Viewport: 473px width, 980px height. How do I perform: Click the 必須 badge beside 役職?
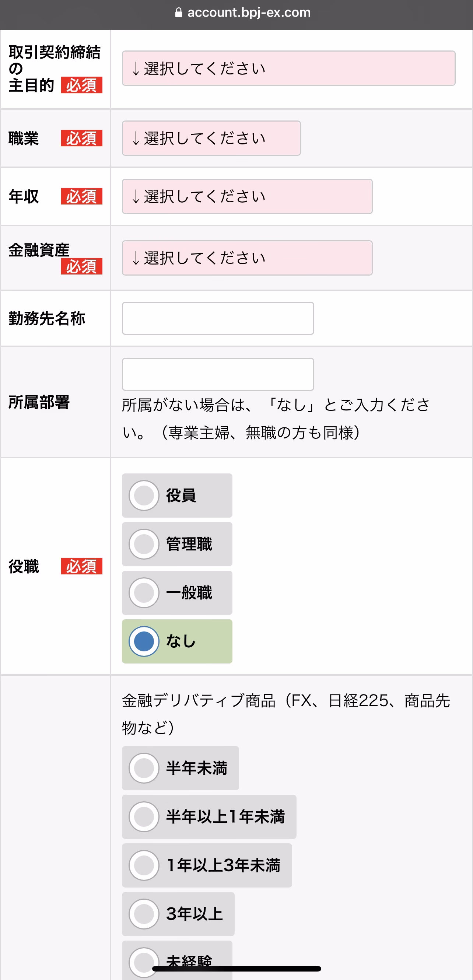point(82,567)
